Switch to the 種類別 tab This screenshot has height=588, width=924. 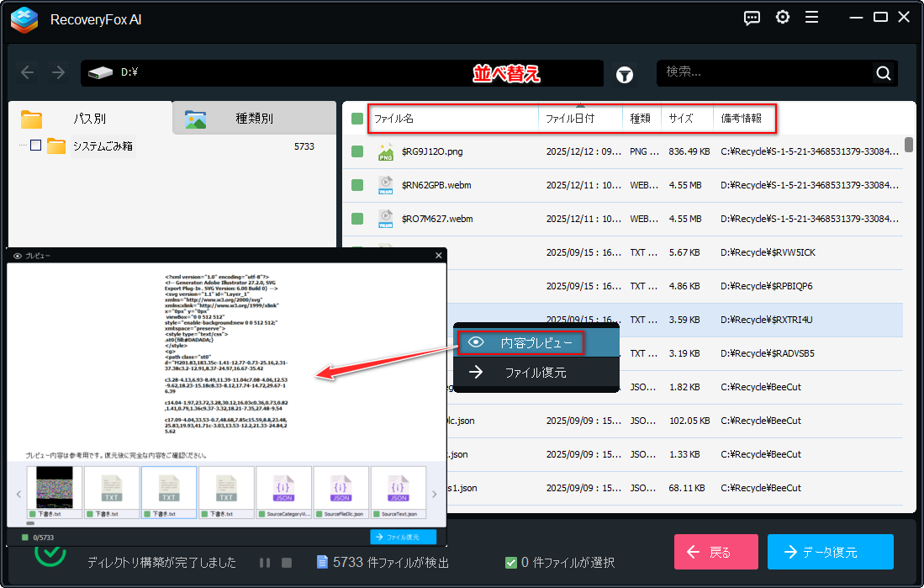(254, 119)
